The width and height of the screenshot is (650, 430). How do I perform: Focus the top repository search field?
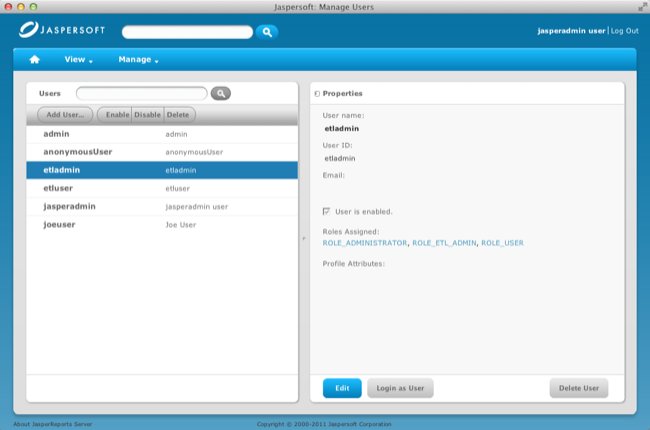[x=187, y=32]
